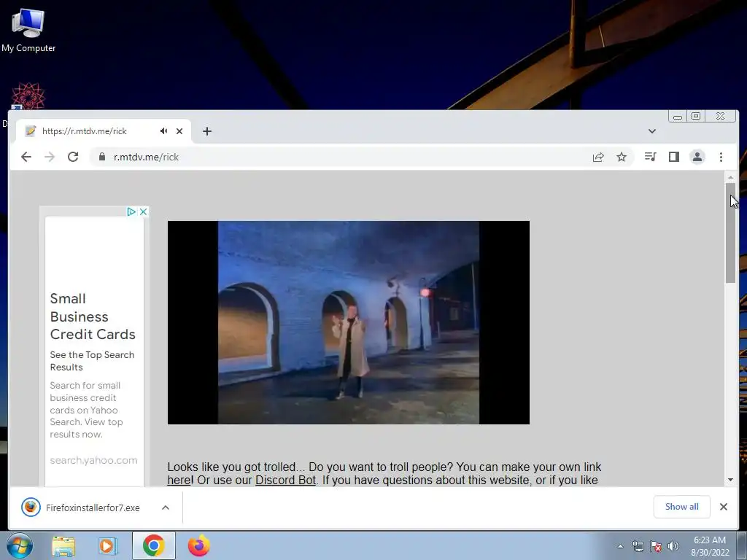Click the Rick Astley video player
The width and height of the screenshot is (747, 560).
click(348, 322)
